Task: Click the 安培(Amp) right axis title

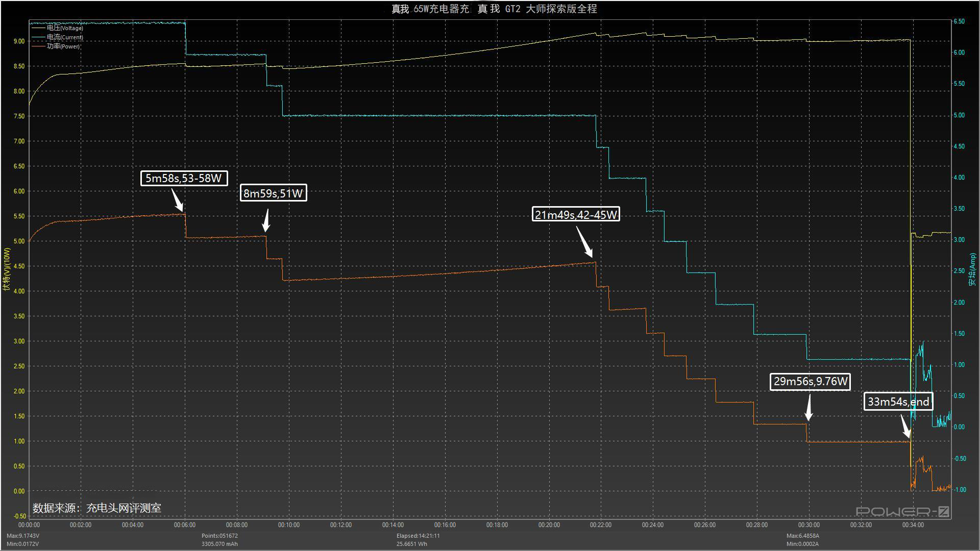Action: point(973,269)
